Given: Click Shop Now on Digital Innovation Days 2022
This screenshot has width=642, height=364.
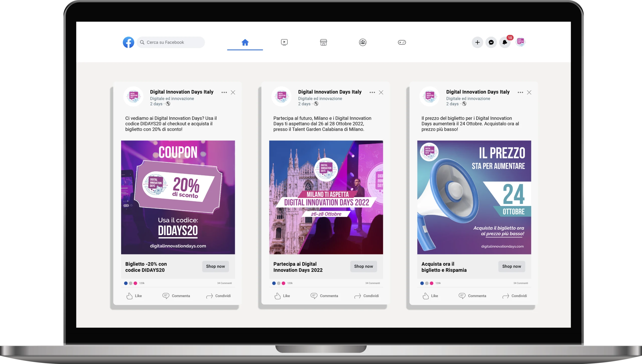Looking at the screenshot, I should 363,266.
